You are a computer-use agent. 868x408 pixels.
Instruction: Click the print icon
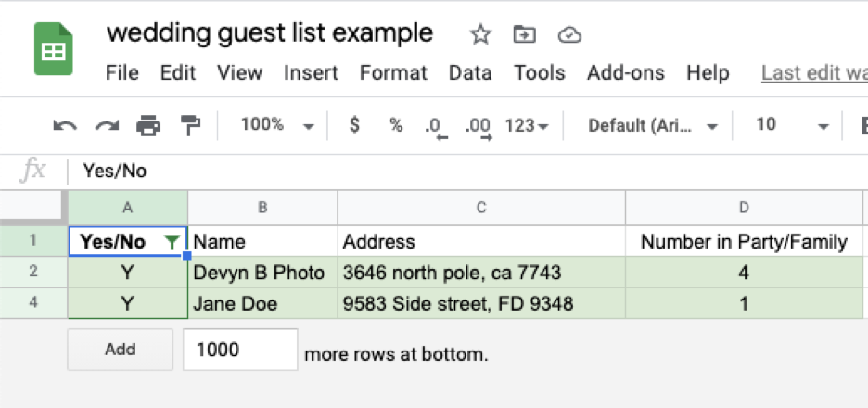148,125
